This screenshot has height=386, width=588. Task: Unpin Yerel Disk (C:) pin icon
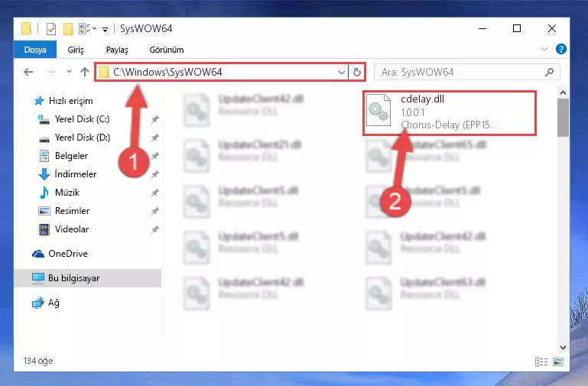coord(154,119)
